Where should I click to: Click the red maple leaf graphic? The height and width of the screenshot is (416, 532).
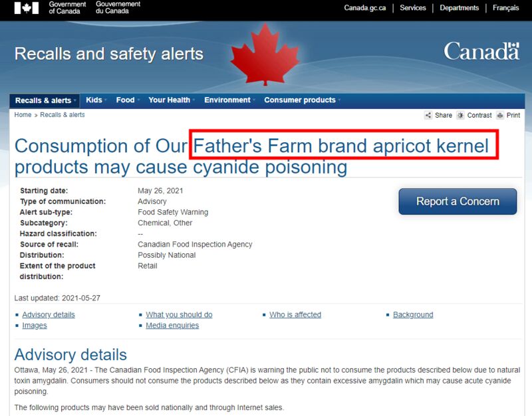pos(265,54)
